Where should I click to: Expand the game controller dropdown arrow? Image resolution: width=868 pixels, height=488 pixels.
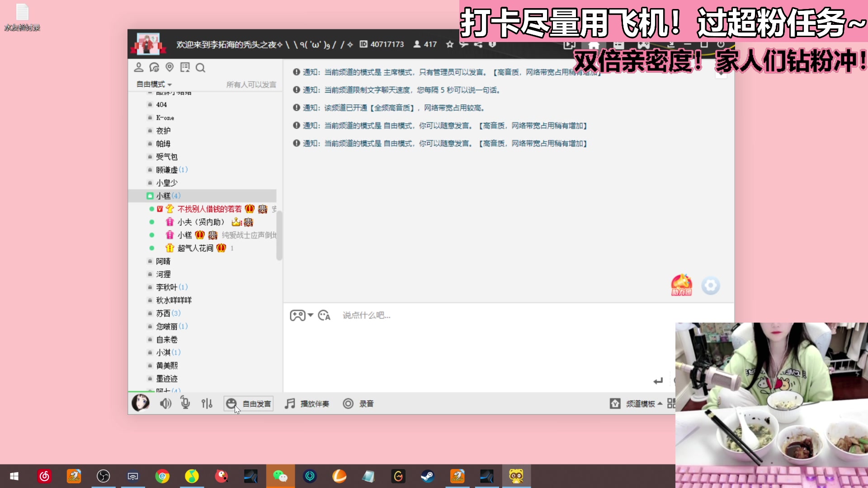click(311, 316)
